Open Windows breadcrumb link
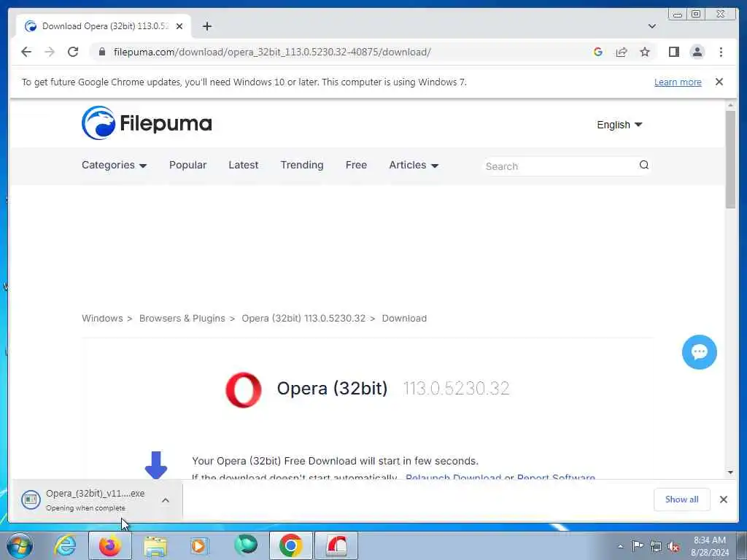This screenshot has height=560, width=747. tap(102, 319)
